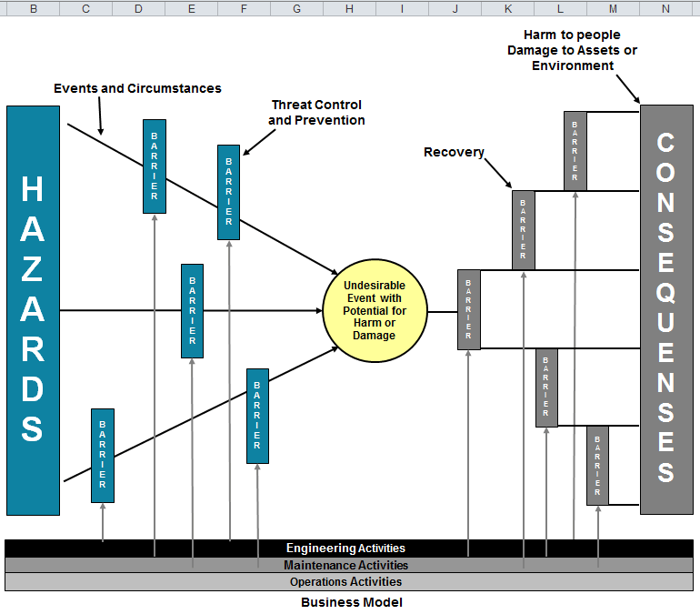Click the Operations Activities bar
This screenshot has width=700, height=614.
pyautogui.click(x=349, y=582)
